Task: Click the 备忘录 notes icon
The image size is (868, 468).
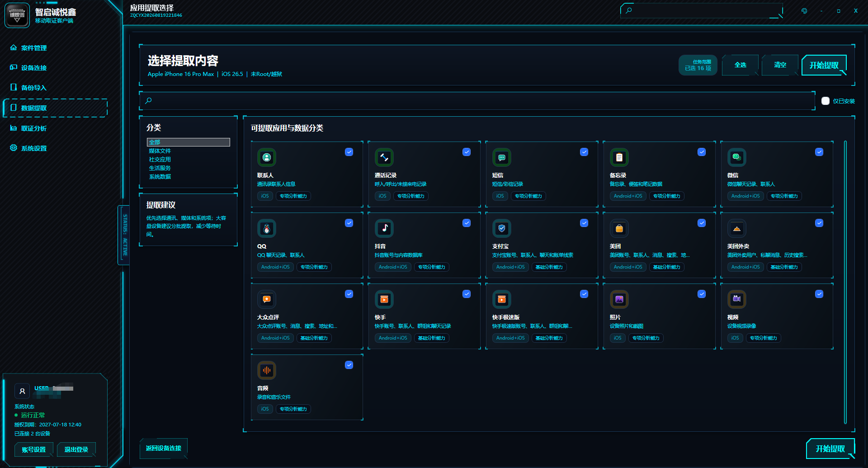Action: pyautogui.click(x=619, y=157)
